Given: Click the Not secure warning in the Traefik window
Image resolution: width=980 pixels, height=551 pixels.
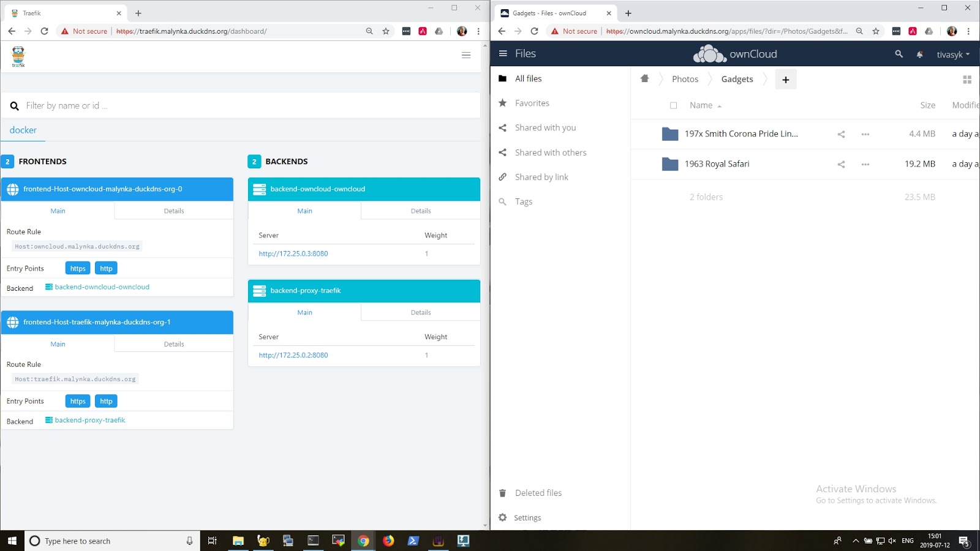Looking at the screenshot, I should coord(84,31).
